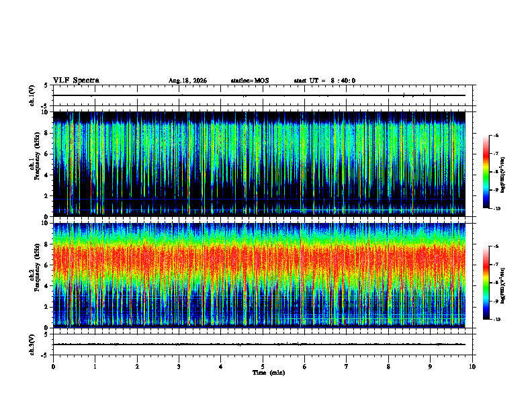Click the "start UT = 8:40:0" header text

[x=324, y=81]
